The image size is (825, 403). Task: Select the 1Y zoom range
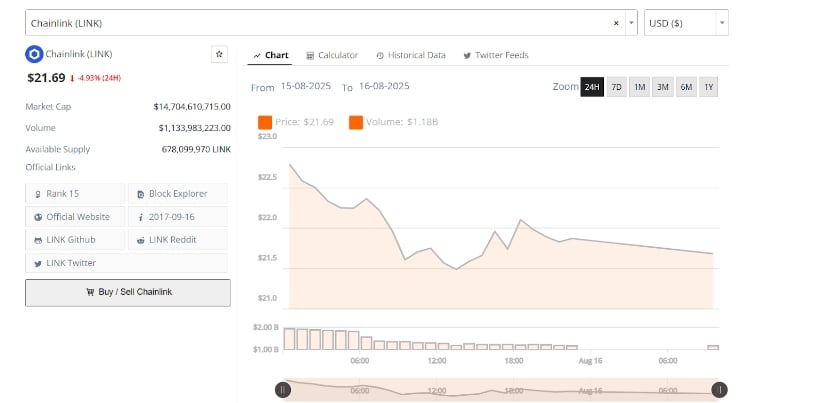coord(709,87)
